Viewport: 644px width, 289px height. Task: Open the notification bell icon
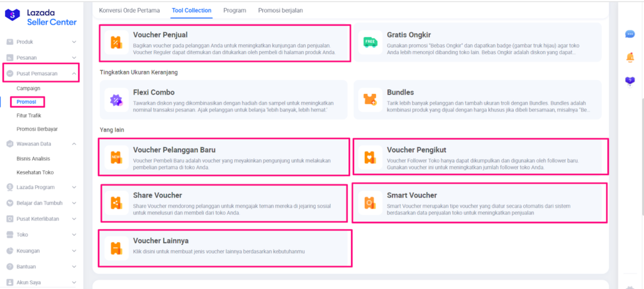click(630, 58)
